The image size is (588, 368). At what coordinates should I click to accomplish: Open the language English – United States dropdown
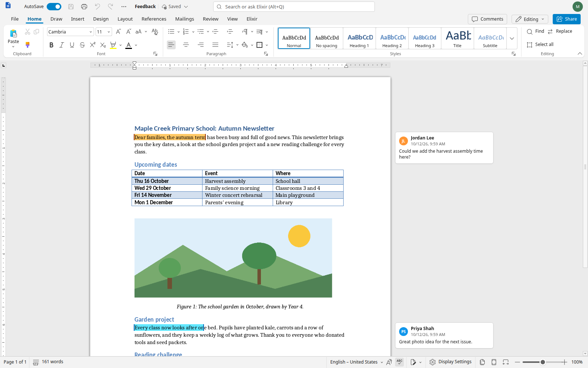[x=356, y=362]
